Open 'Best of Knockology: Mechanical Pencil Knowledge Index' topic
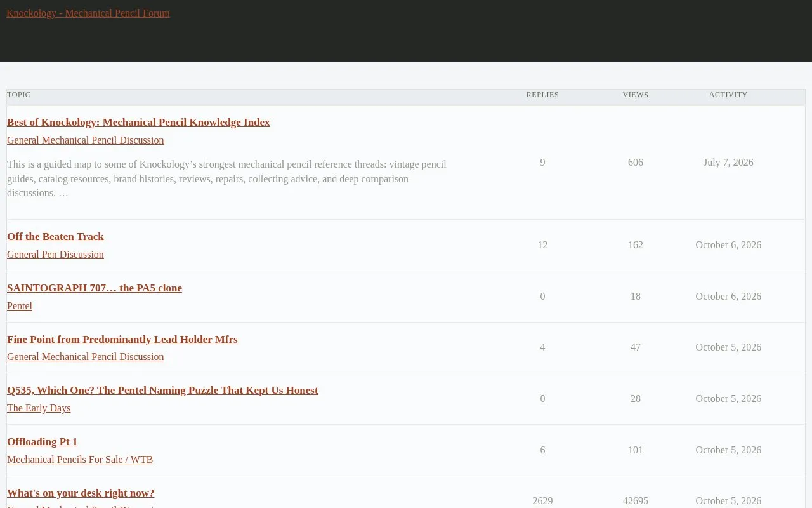This screenshot has width=812, height=508. coord(138,123)
